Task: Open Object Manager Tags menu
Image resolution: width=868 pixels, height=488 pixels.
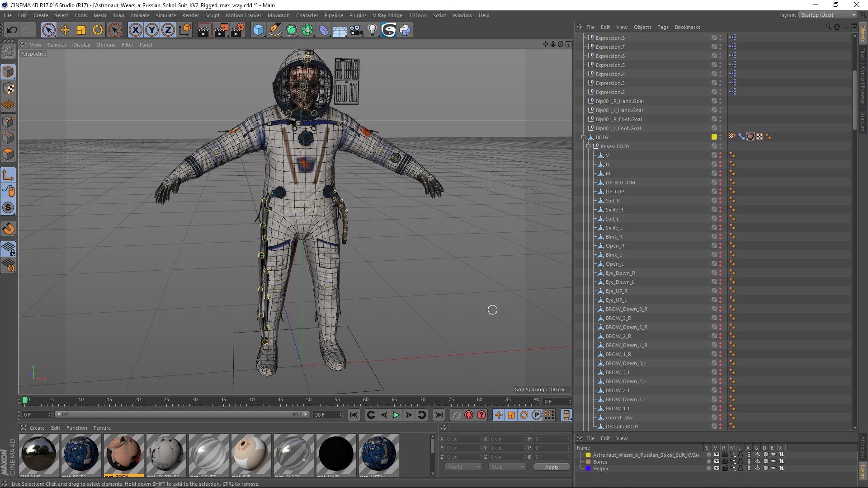Action: (663, 27)
